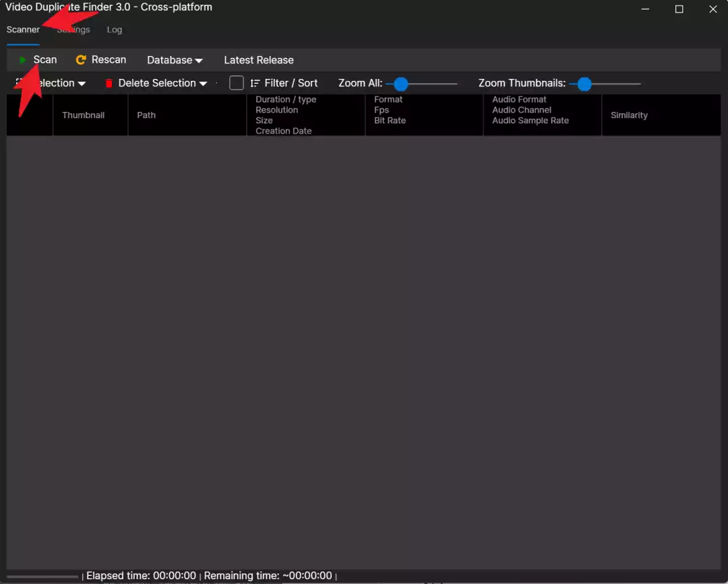
Task: Maximize the Video Duplicate Finder window
Action: [x=679, y=9]
